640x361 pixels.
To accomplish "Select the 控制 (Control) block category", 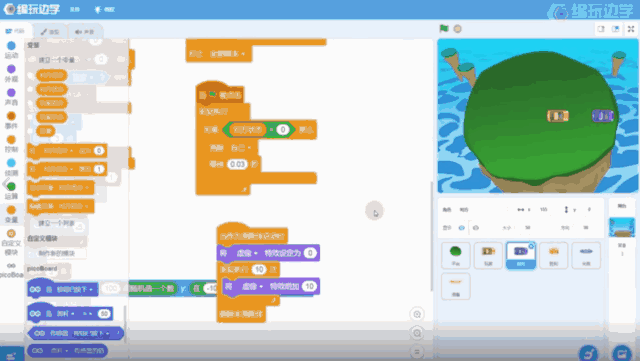I will pyautogui.click(x=11, y=144).
